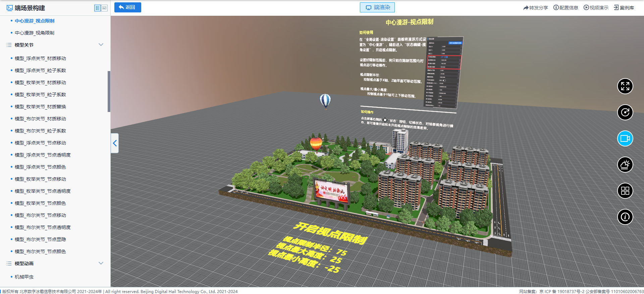Open 配置信息 configuration info
The height and width of the screenshot is (294, 644).
pos(566,8)
